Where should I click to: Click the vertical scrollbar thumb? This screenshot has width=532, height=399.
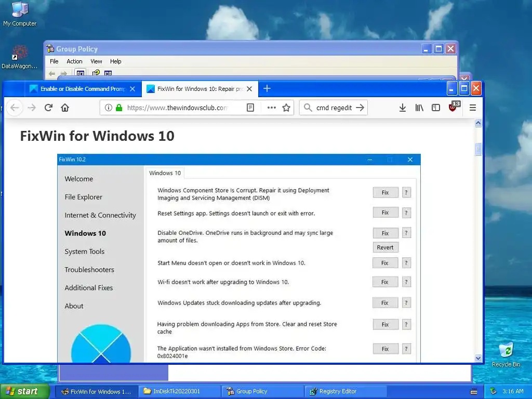point(478,149)
